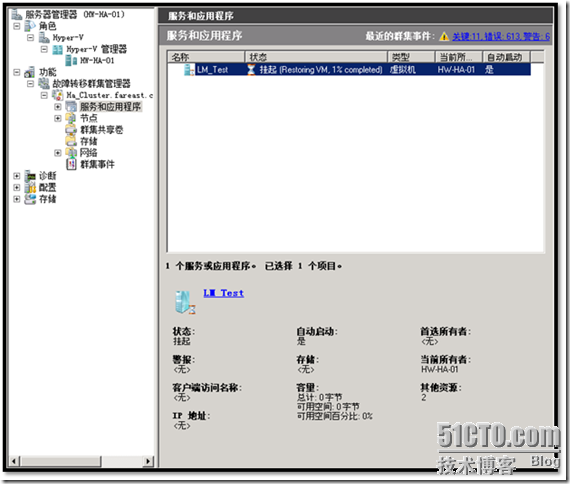Click the Ha_Cluster cluster icon
The height and width of the screenshot is (484, 570).
click(57, 95)
